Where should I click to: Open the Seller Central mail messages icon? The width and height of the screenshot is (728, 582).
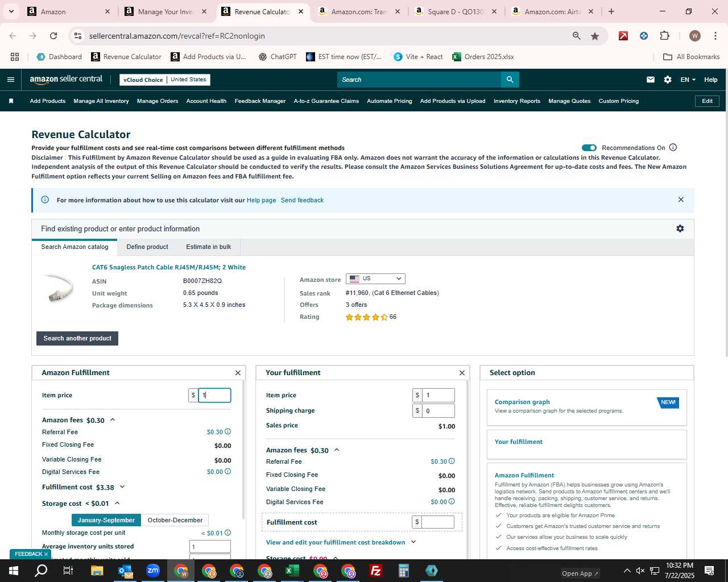[651, 80]
